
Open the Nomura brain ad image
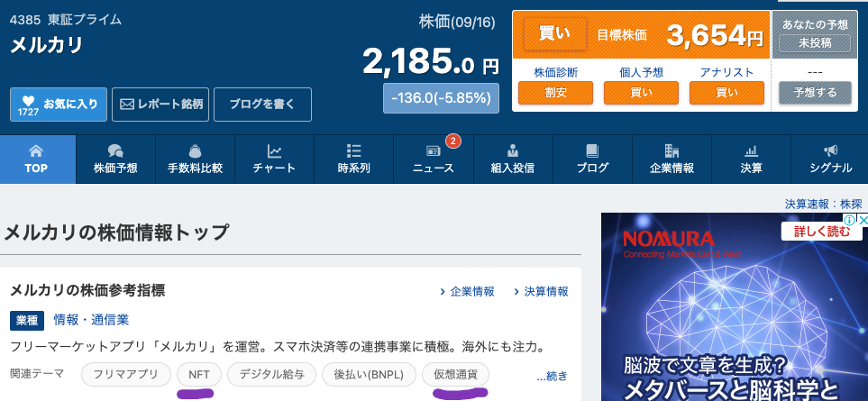point(735,307)
